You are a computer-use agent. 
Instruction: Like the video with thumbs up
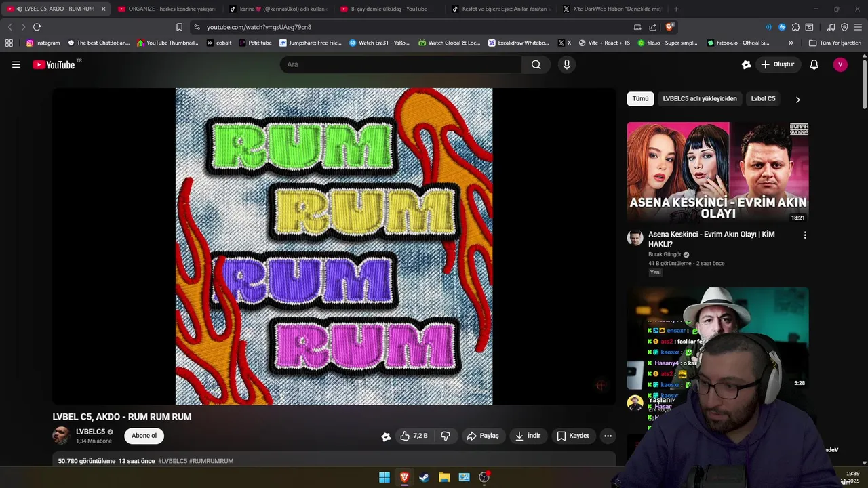point(414,436)
